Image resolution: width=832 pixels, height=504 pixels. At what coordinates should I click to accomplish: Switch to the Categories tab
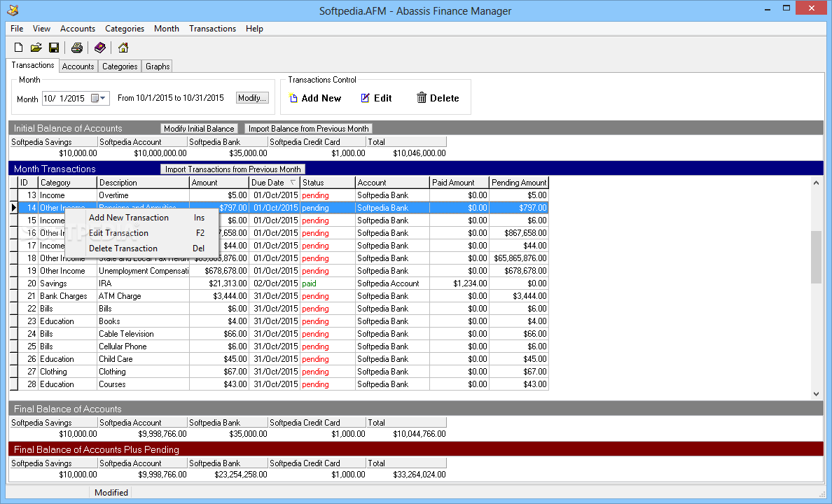[x=120, y=66]
